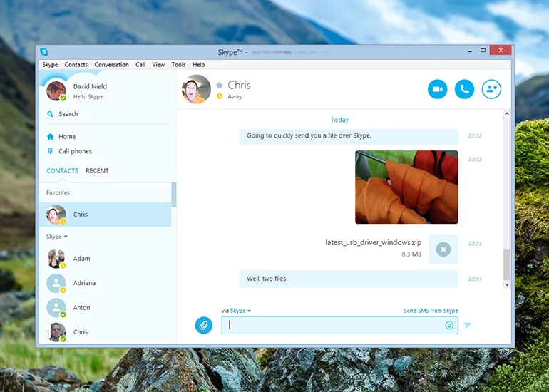Image resolution: width=549 pixels, height=392 pixels.
Task: Select Chris in Favorites list
Action: [x=106, y=215]
